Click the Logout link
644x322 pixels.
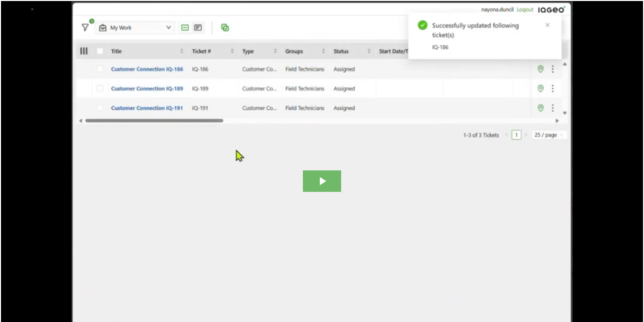(525, 10)
